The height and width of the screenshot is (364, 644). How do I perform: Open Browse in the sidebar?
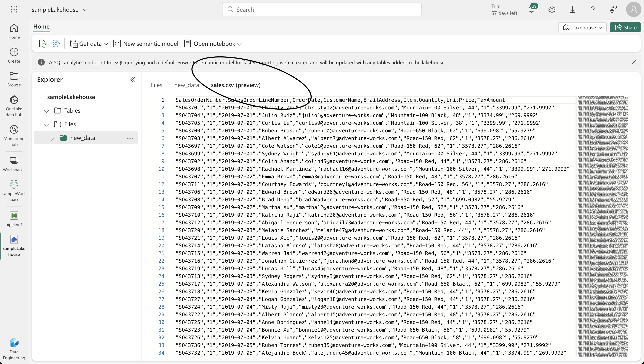pyautogui.click(x=14, y=79)
